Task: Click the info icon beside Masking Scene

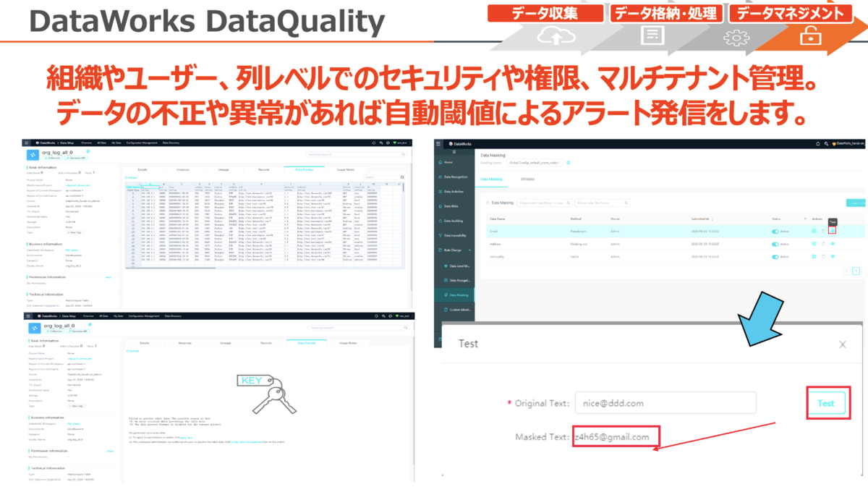Action: tap(569, 163)
